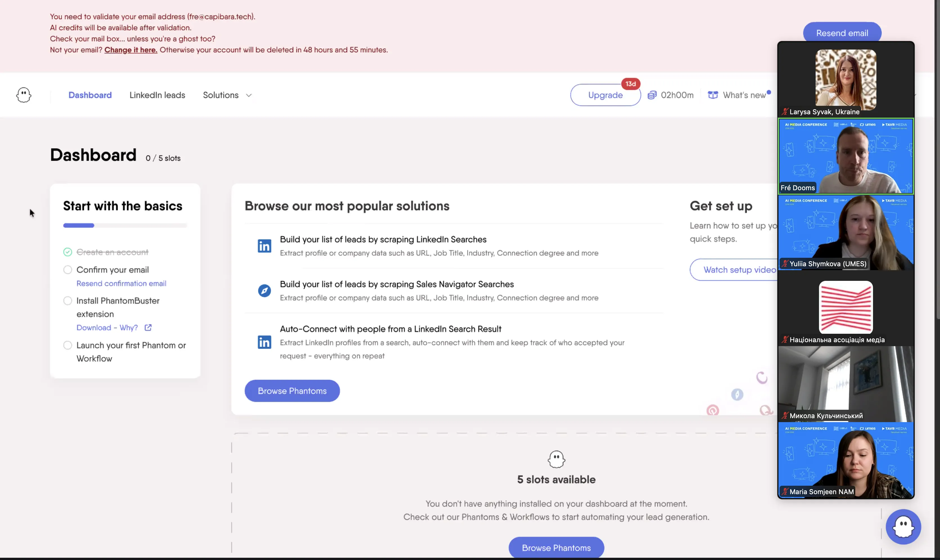The image size is (940, 560).
Task: Open the Dashboard tab
Action: click(x=90, y=95)
